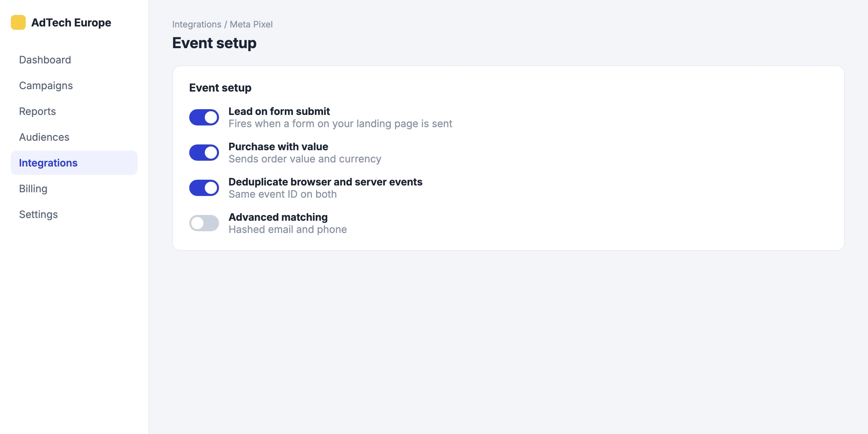Turn off Purchase with value toggle
868x434 pixels.
[204, 153]
